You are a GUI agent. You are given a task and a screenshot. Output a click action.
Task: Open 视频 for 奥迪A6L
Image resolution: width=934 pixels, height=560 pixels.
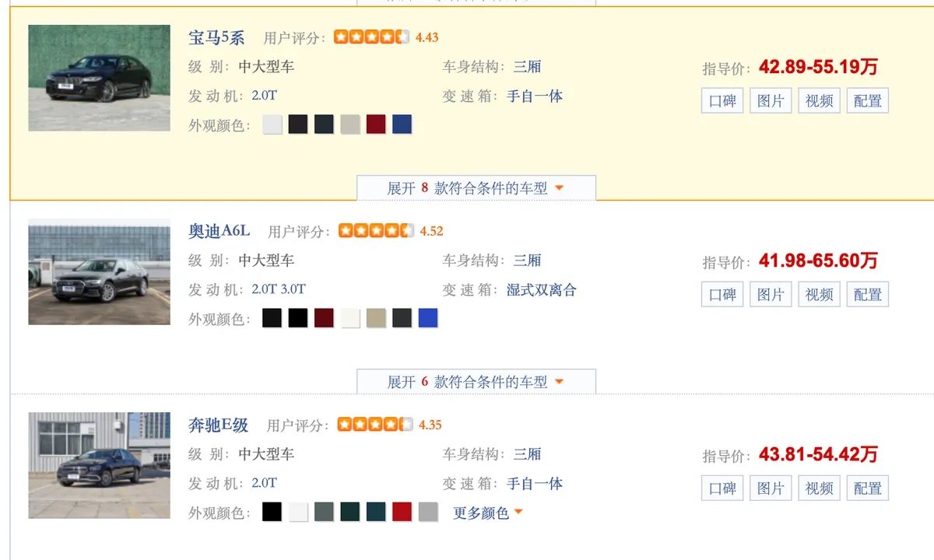819,294
